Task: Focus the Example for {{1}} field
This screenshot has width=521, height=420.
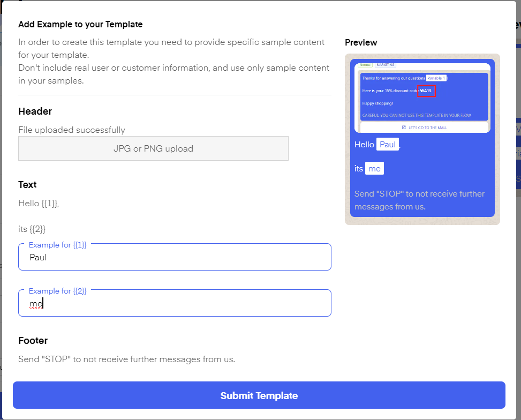Action: 175,258
